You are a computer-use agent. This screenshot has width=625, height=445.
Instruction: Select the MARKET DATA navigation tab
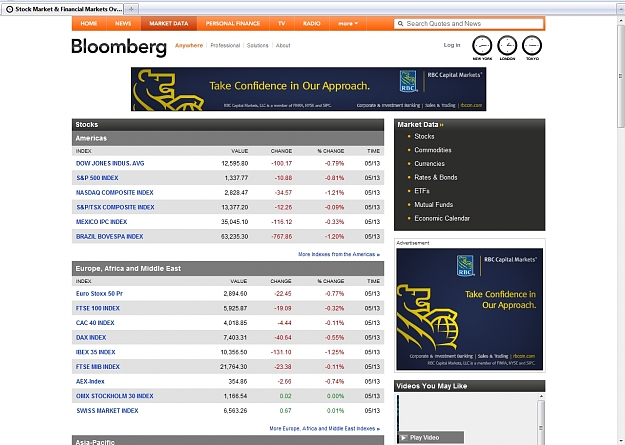click(x=169, y=24)
